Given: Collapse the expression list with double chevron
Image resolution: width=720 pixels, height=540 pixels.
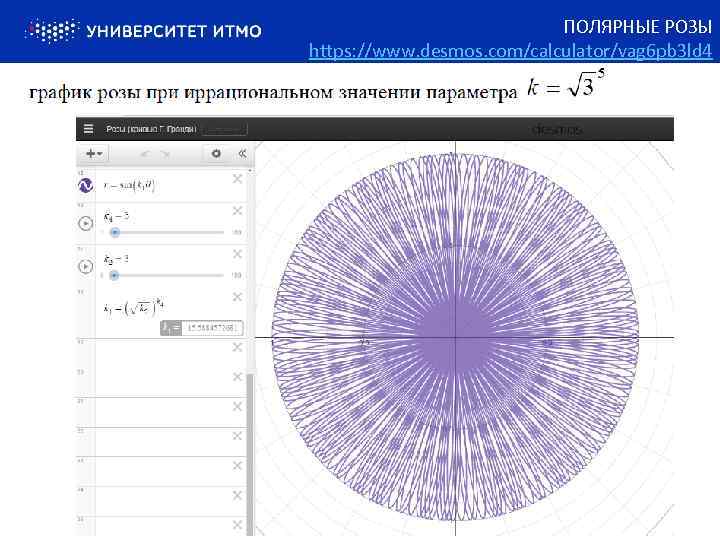Looking at the screenshot, I should click(x=242, y=153).
